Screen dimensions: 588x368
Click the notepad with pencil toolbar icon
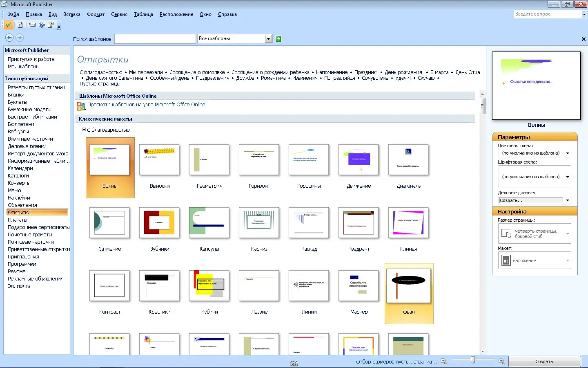[x=51, y=25]
